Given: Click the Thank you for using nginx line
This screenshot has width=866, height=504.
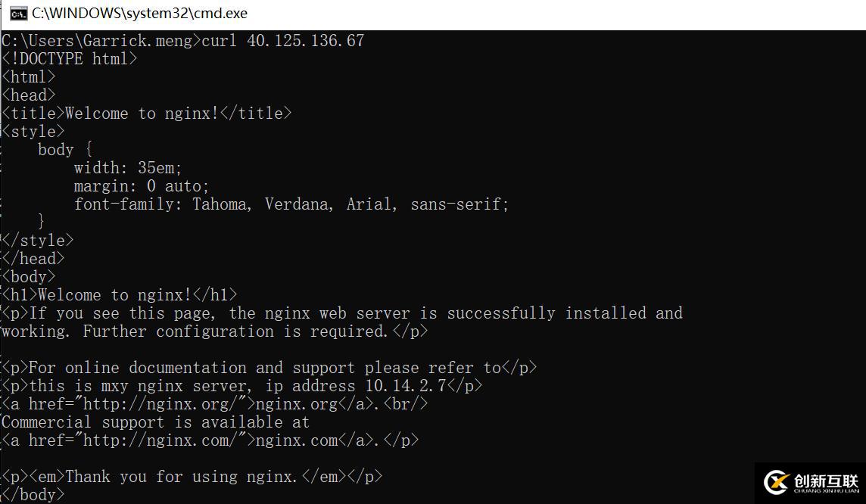Looking at the screenshot, I should pyautogui.click(x=192, y=477).
